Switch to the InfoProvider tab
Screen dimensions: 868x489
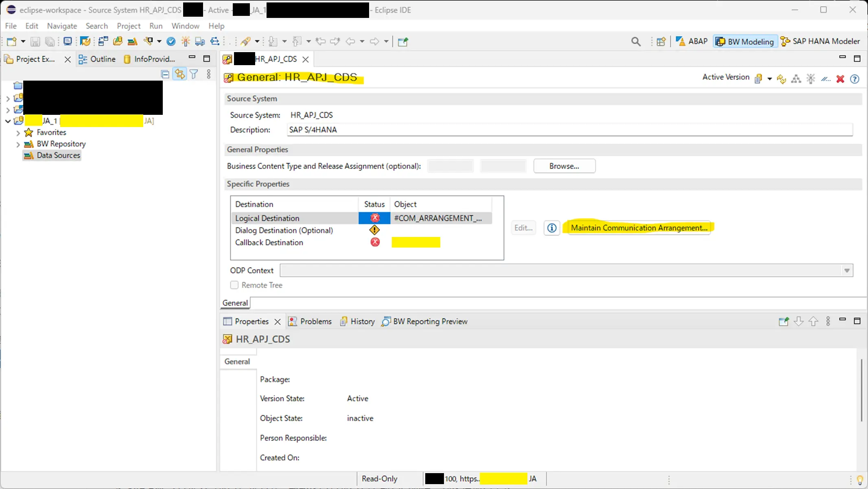pyautogui.click(x=149, y=59)
